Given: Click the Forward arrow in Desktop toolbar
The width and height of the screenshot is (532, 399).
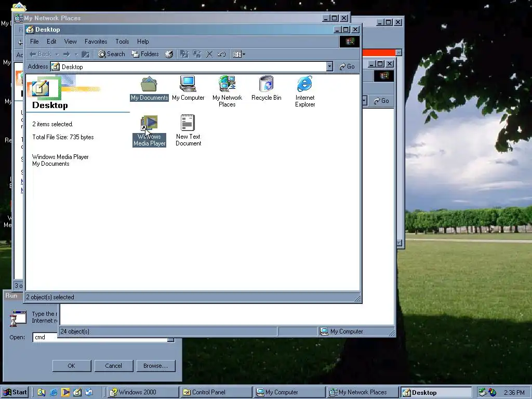Looking at the screenshot, I should (66, 54).
